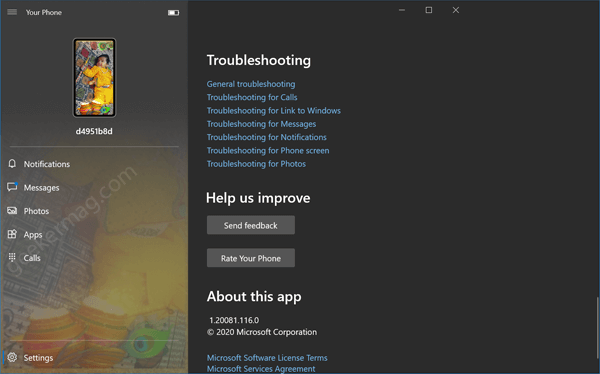Screen dimensions: 600x374
Task: Click the Rate Your Phone button
Action: [x=251, y=258]
